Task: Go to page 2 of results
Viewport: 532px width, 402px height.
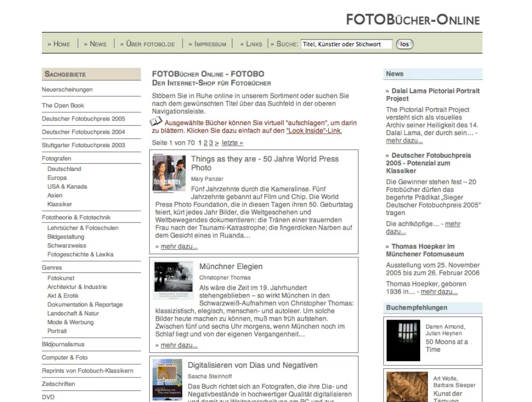Action: point(205,143)
